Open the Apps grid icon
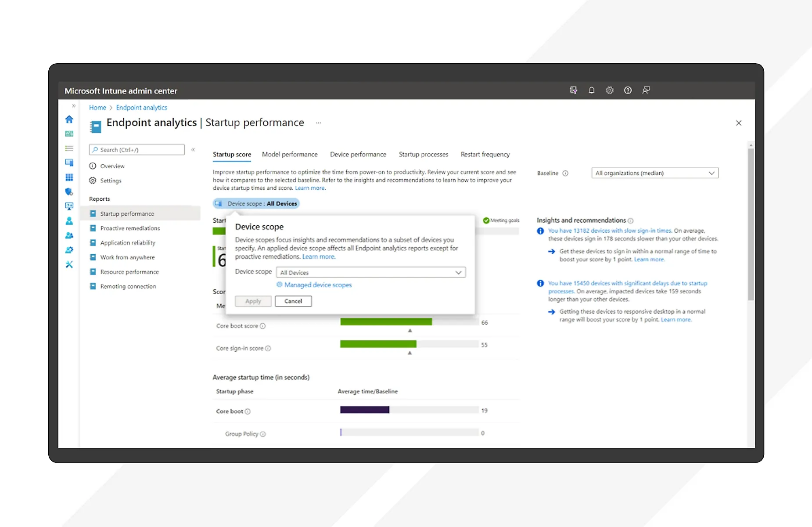This screenshot has width=812, height=527. (69, 177)
